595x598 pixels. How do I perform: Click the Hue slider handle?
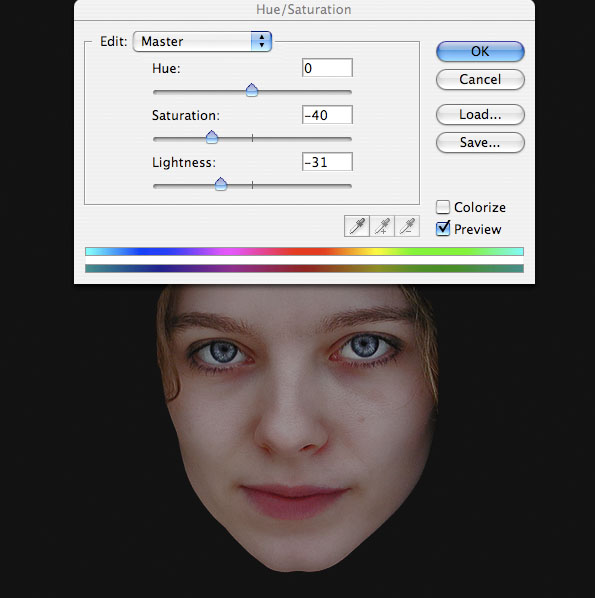pos(252,90)
